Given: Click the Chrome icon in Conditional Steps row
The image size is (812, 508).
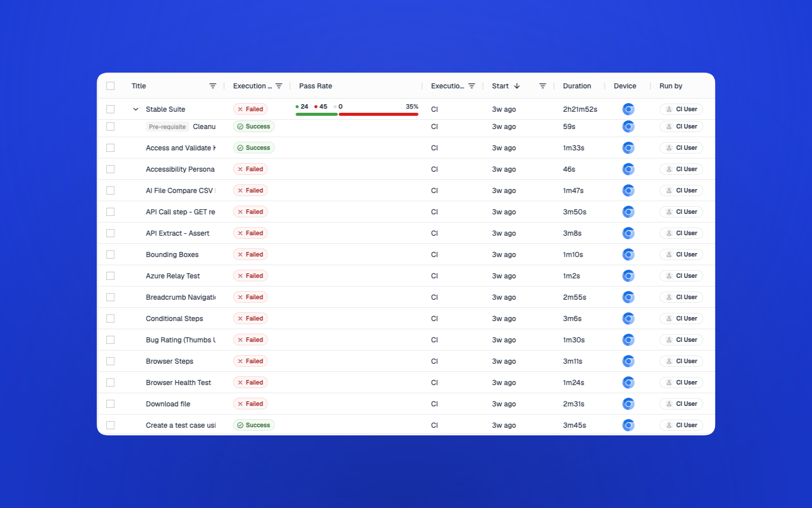Looking at the screenshot, I should pyautogui.click(x=628, y=319).
